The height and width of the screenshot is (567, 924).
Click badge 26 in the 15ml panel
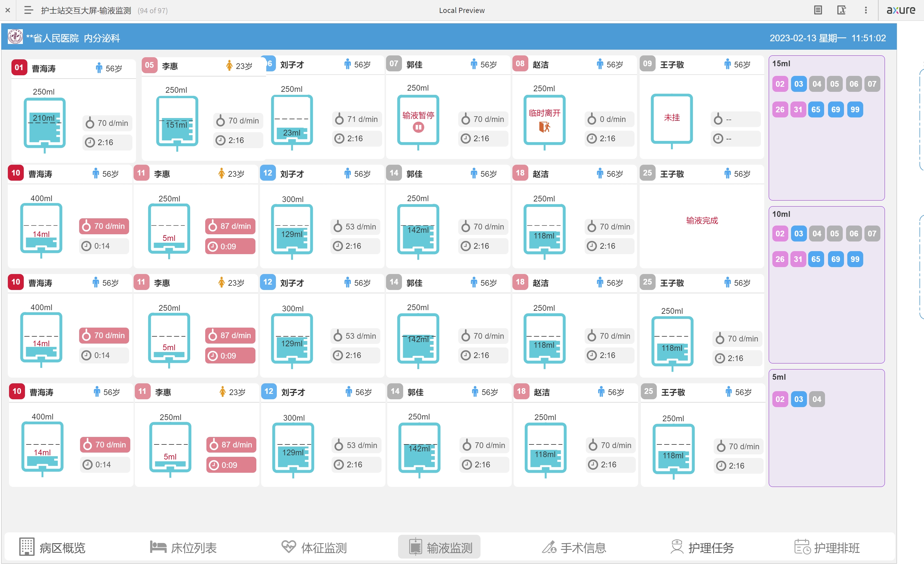coord(780,110)
